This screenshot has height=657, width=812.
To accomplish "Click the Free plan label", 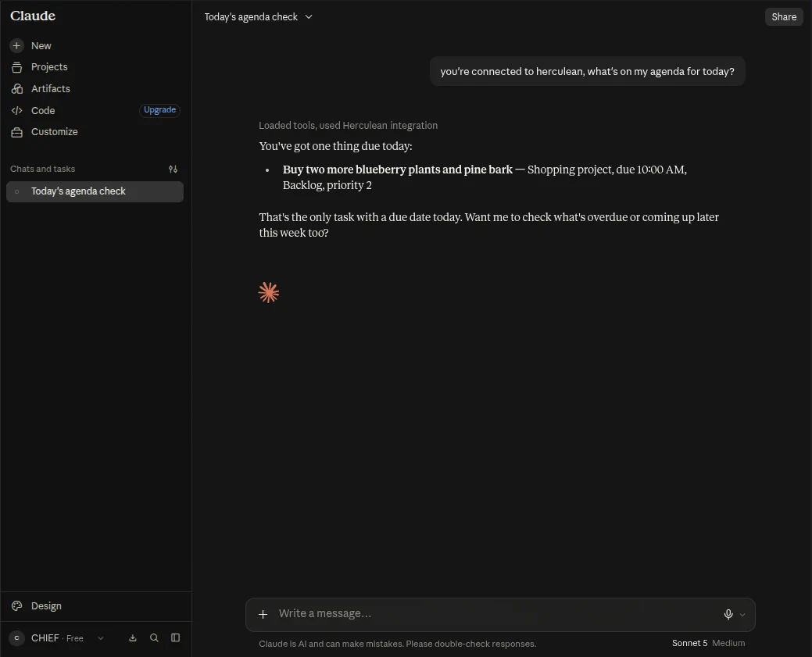I will [74, 638].
